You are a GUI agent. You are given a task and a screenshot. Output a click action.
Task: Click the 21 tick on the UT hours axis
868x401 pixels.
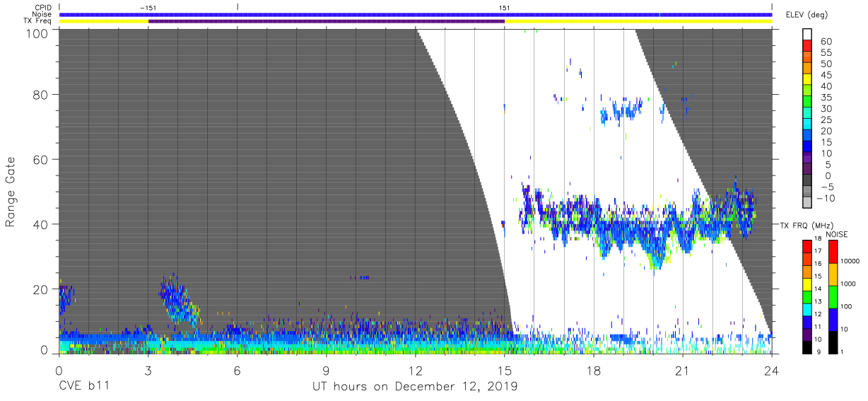pos(682,369)
